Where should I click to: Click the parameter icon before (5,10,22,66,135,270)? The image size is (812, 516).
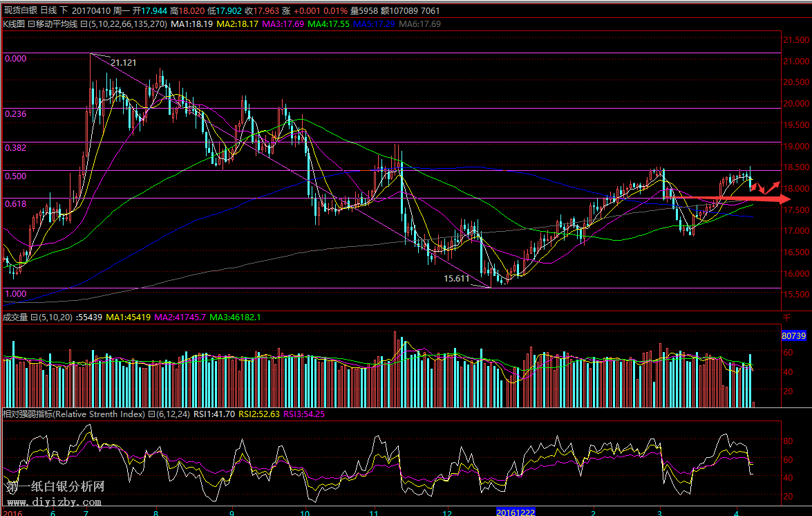[84, 24]
